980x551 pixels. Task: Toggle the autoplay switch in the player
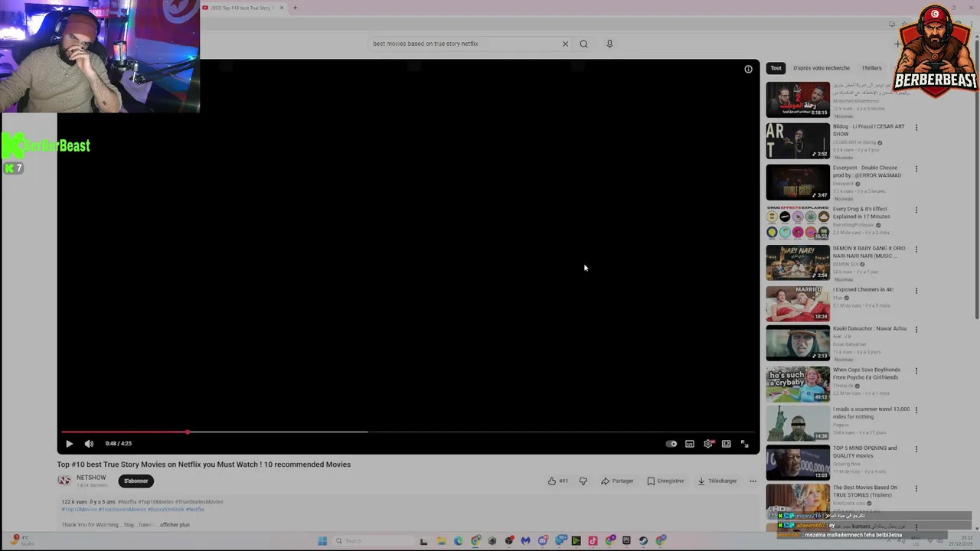[671, 444]
